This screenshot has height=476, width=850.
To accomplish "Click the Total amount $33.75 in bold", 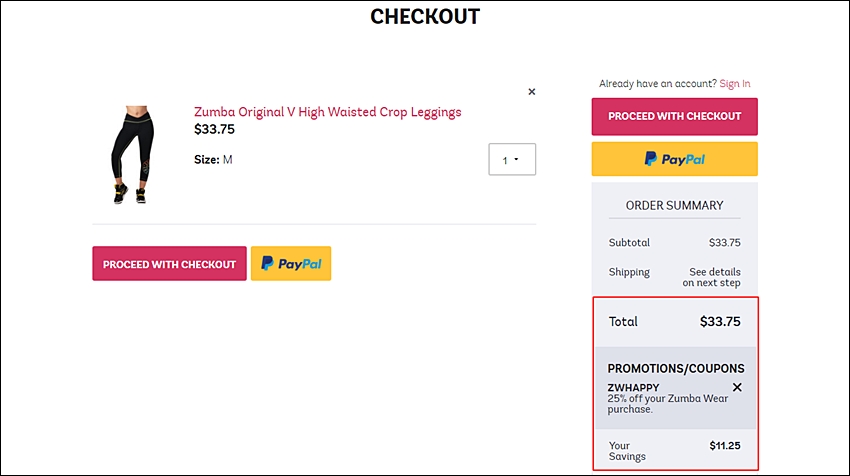I will (x=720, y=321).
